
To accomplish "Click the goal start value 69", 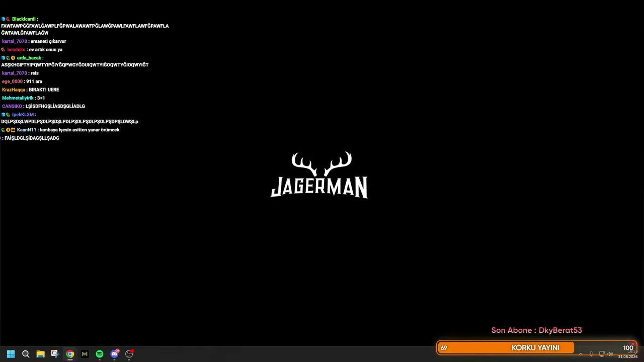I will click(x=444, y=348).
